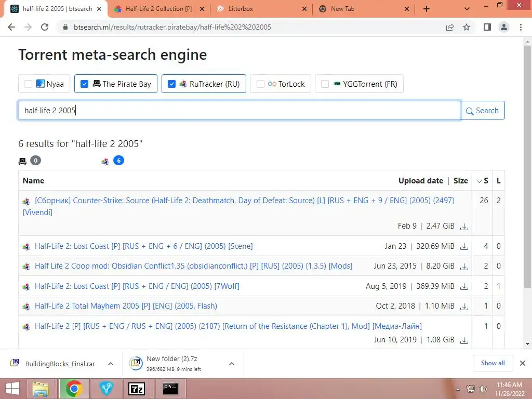Click the "Torrent meta-search engine" heading

point(112,55)
